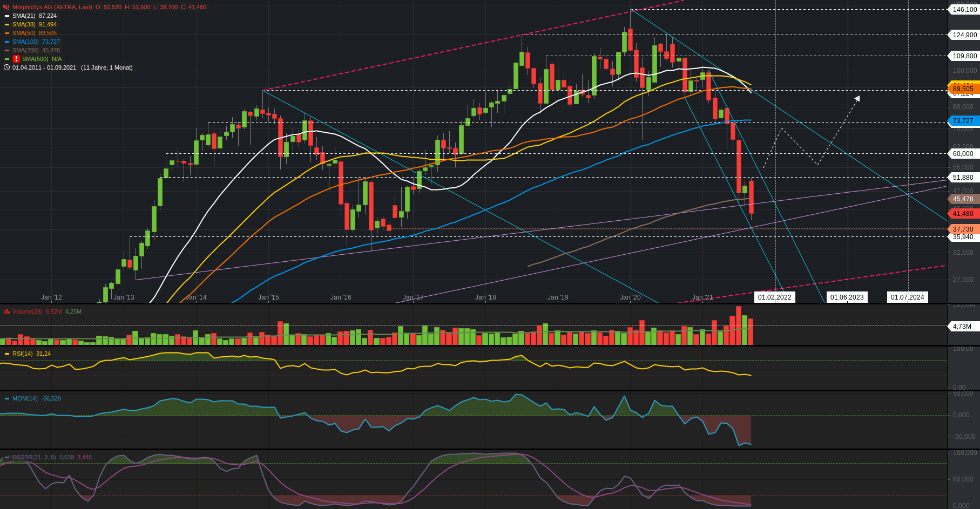Click the SMA(21) value 87,224
980x509 pixels.
pyautogui.click(x=48, y=16)
